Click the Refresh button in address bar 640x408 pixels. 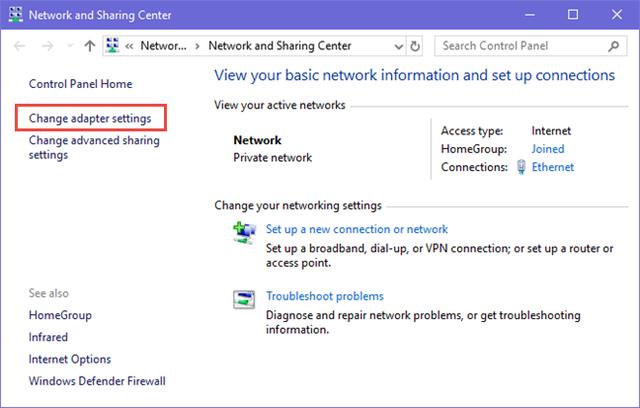pos(416,46)
